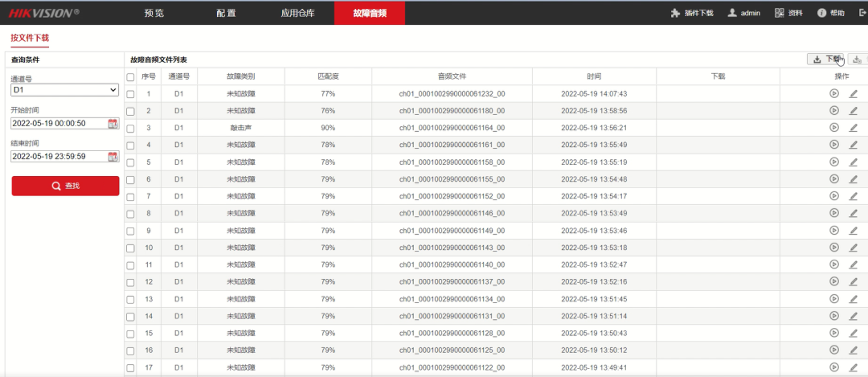Click the red 查找 search button
The image size is (868, 377).
[x=65, y=186]
